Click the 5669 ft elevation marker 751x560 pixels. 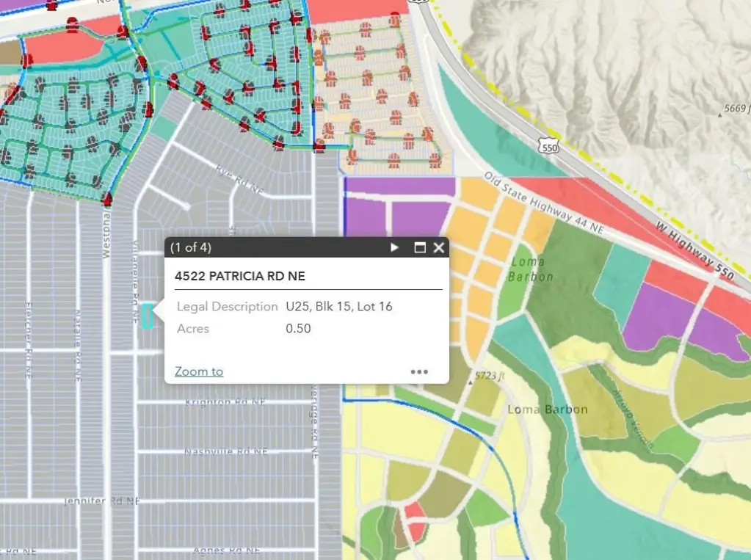point(721,114)
